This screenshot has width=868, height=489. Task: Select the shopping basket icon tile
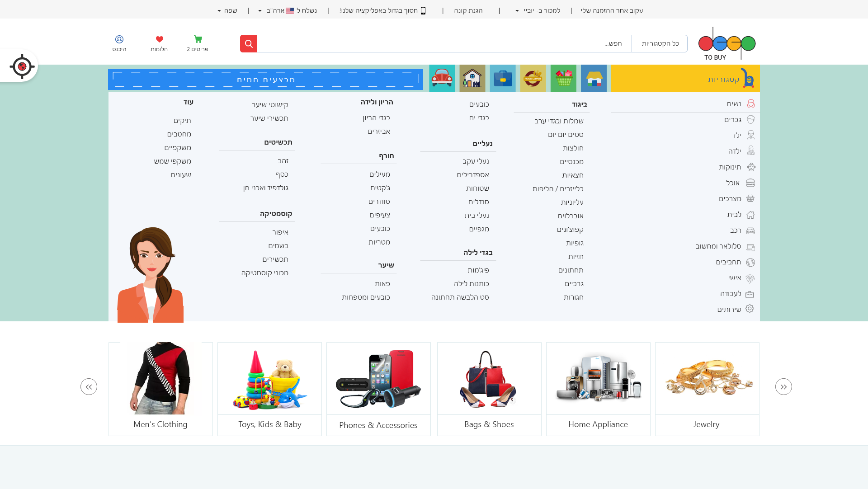(x=563, y=78)
